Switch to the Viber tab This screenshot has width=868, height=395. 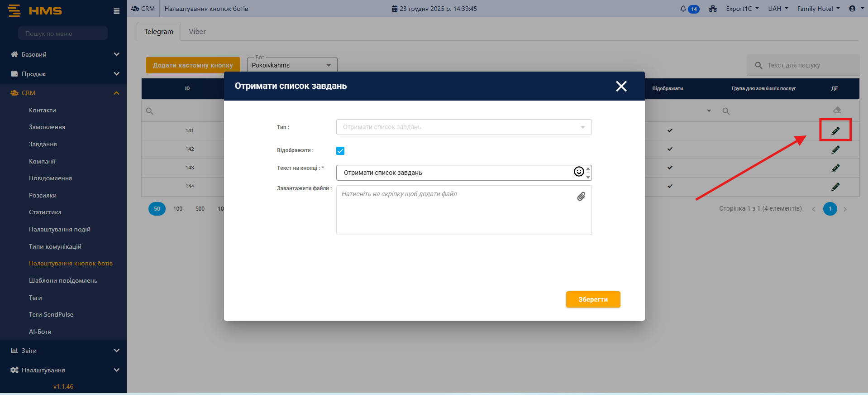pos(197,32)
